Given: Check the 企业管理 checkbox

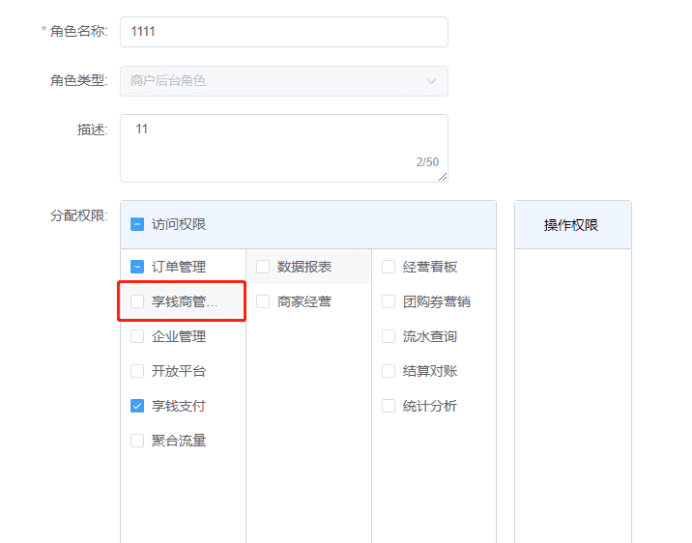Looking at the screenshot, I should 137,336.
